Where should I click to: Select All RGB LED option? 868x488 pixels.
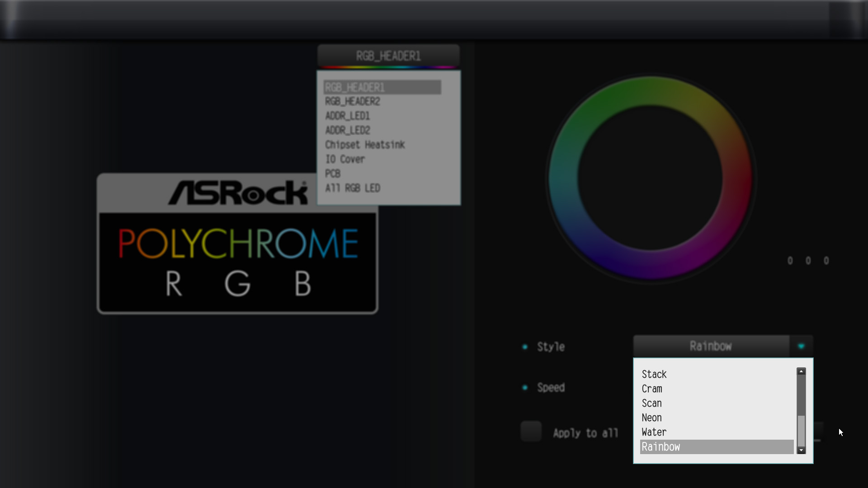(353, 188)
